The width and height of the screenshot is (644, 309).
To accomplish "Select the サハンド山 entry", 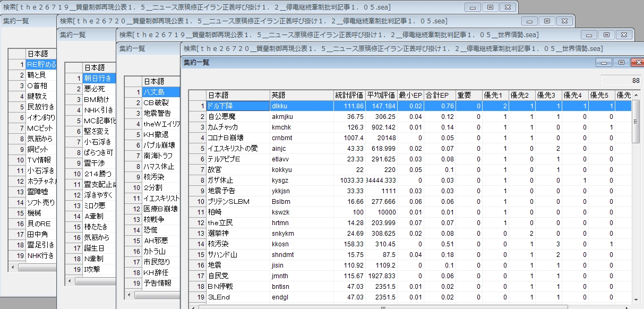I will 238,254.
